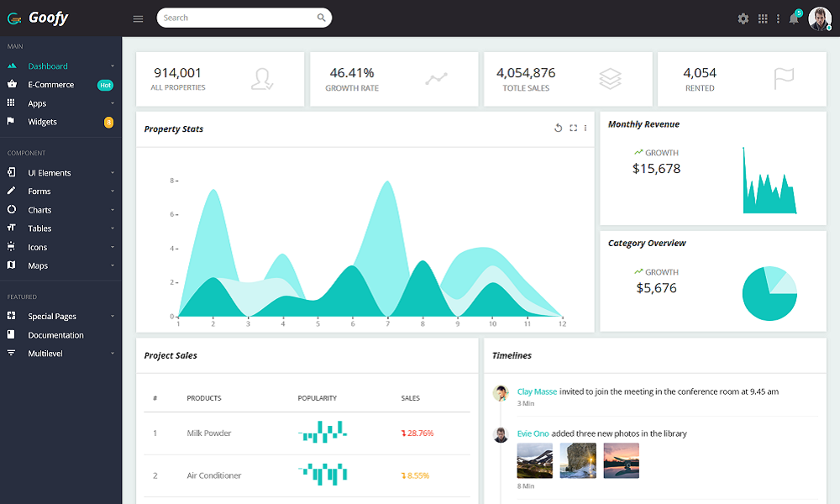Click the Clay Masse name link
840x504 pixels.
(x=537, y=391)
